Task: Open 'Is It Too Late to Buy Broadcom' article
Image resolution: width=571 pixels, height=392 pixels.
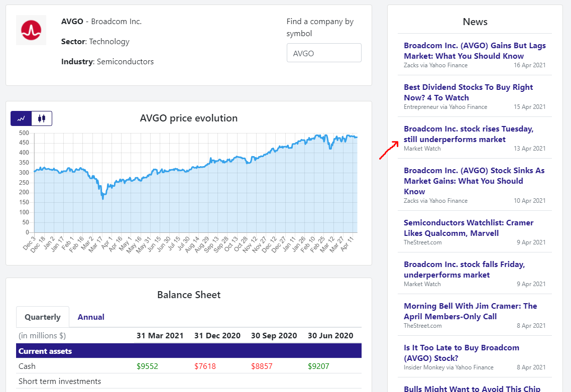Action: 462,353
